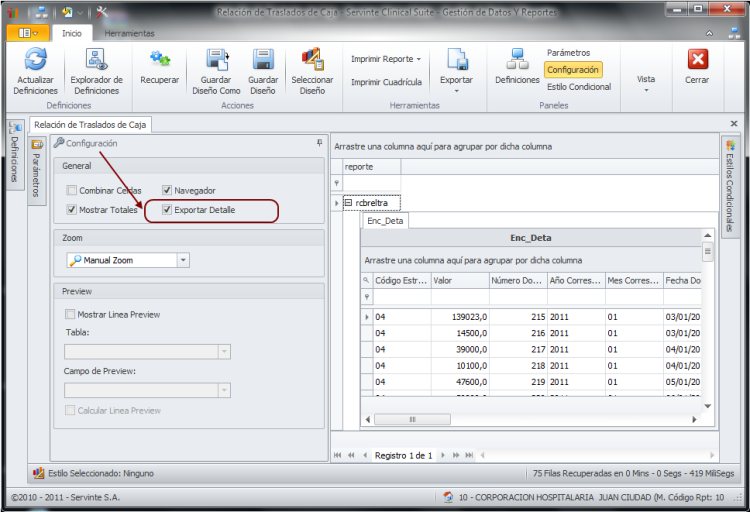Open the Manual Zoom dropdown
This screenshot has height=512, width=750.
183,260
